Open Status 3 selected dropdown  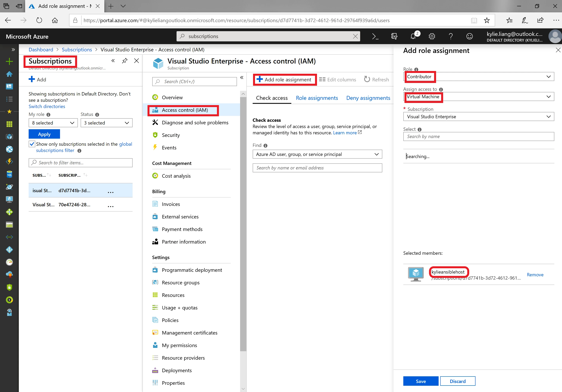pyautogui.click(x=107, y=123)
